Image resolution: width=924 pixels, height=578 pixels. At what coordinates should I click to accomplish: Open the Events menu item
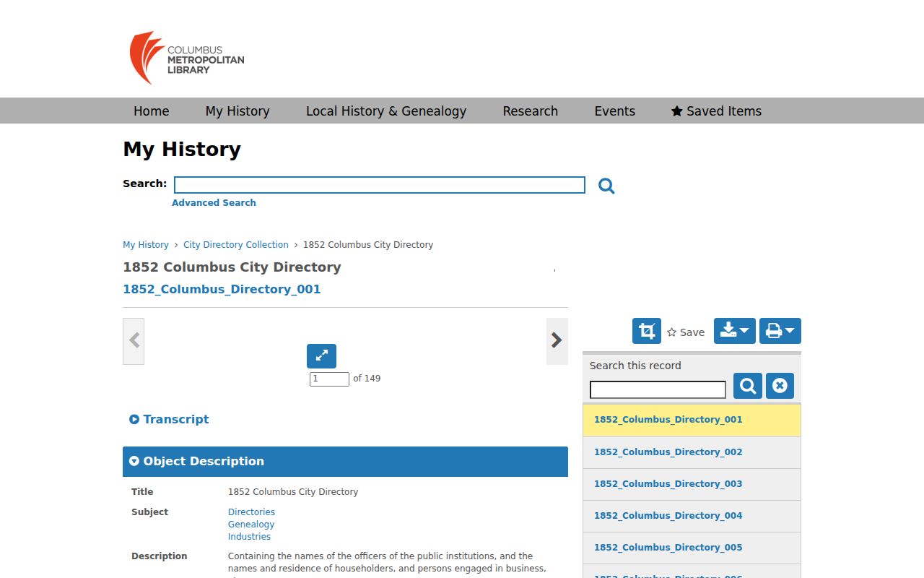click(615, 111)
